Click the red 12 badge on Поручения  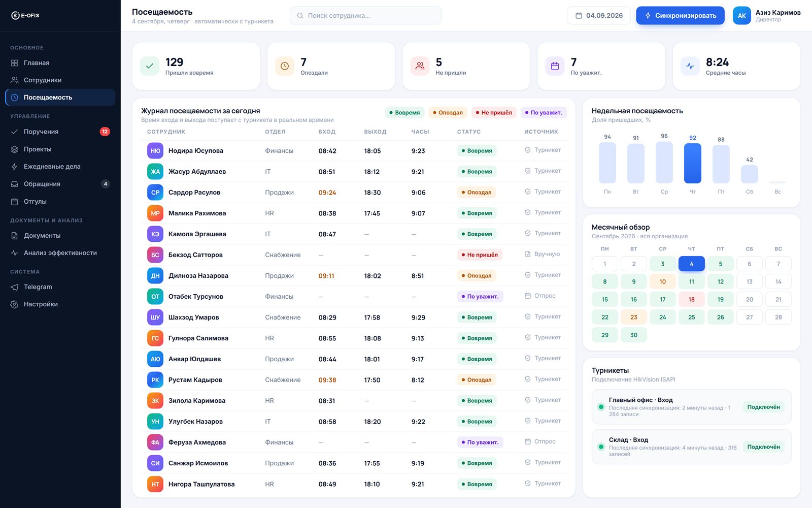[x=105, y=132]
